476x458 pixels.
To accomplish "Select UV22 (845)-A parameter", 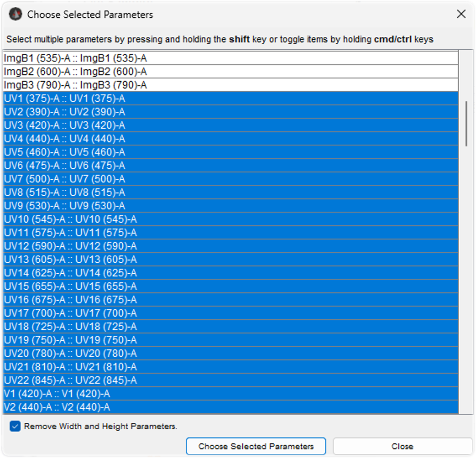I will click(x=70, y=380).
